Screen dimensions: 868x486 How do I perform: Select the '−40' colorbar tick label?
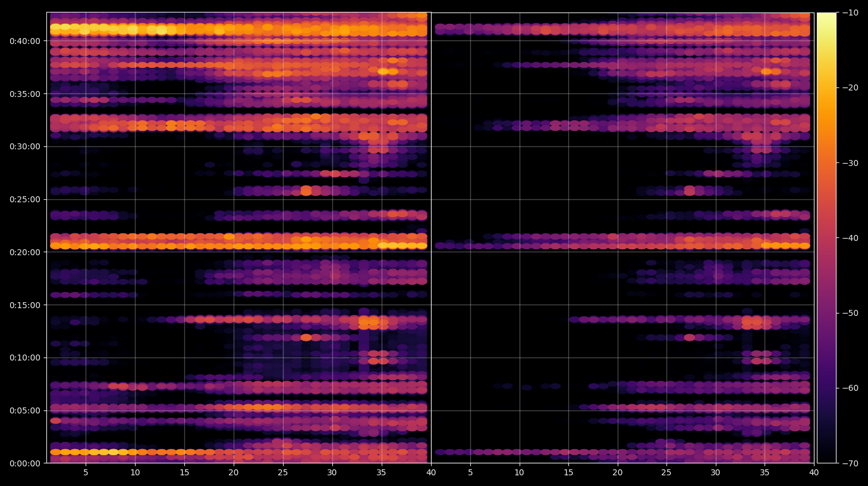[x=850, y=238]
